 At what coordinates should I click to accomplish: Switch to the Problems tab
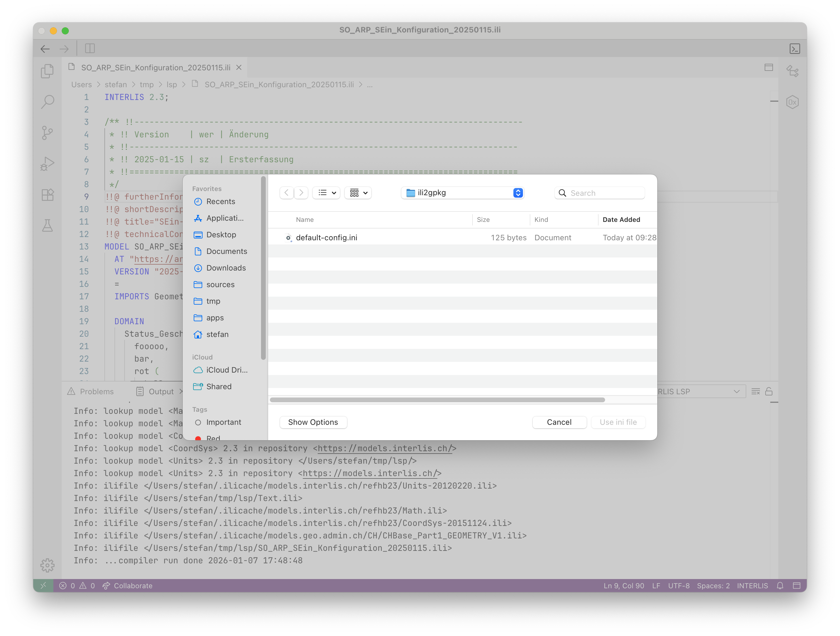tap(96, 392)
